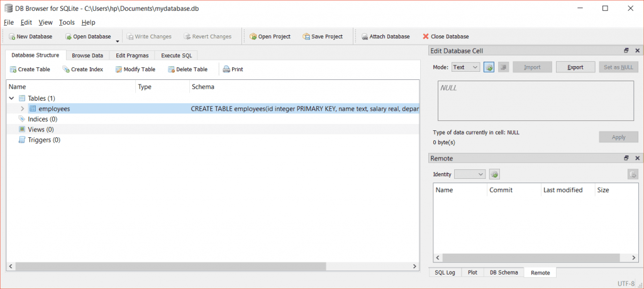
Task: Undock the Remote panel
Action: pos(626,158)
